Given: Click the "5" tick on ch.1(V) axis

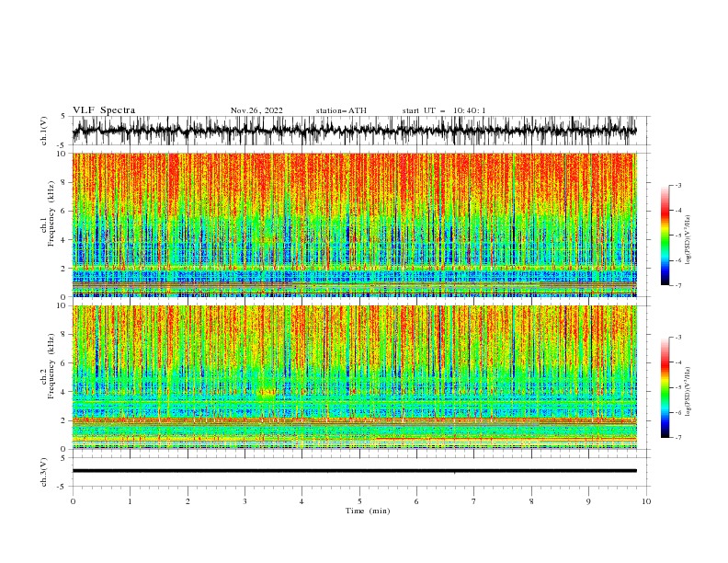Looking at the screenshot, I should (x=63, y=116).
